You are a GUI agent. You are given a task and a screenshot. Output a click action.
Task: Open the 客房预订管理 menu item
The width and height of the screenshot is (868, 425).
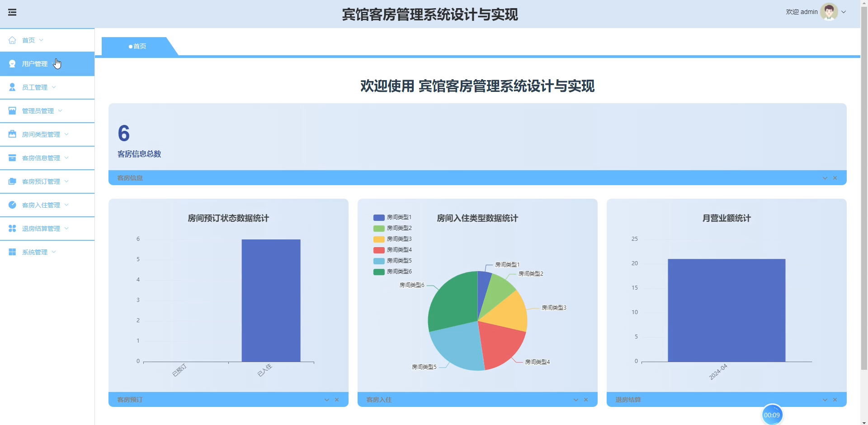click(47, 181)
